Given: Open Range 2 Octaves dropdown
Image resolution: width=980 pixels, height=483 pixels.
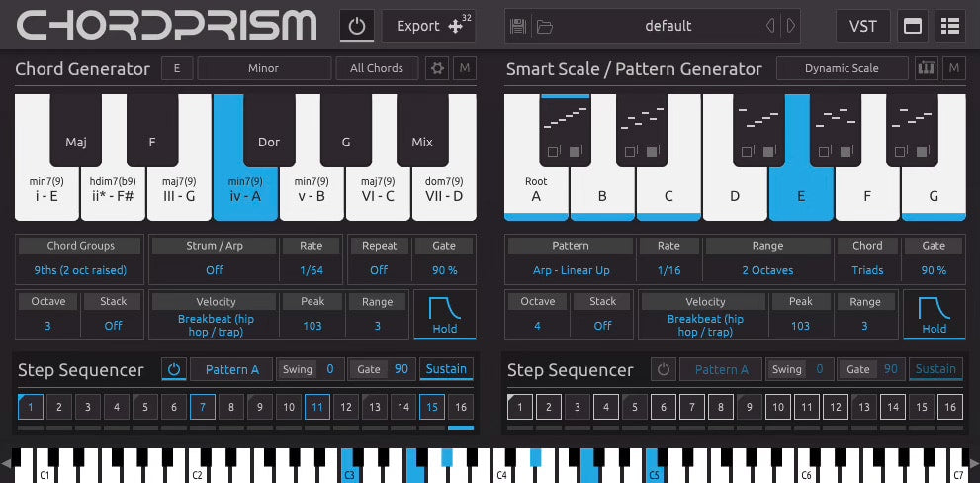Looking at the screenshot, I should click(767, 270).
